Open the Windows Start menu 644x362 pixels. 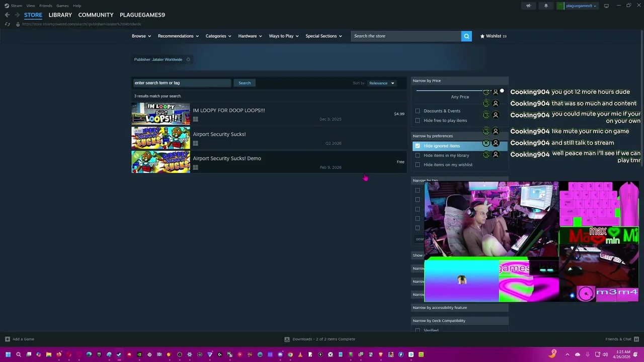point(8,354)
